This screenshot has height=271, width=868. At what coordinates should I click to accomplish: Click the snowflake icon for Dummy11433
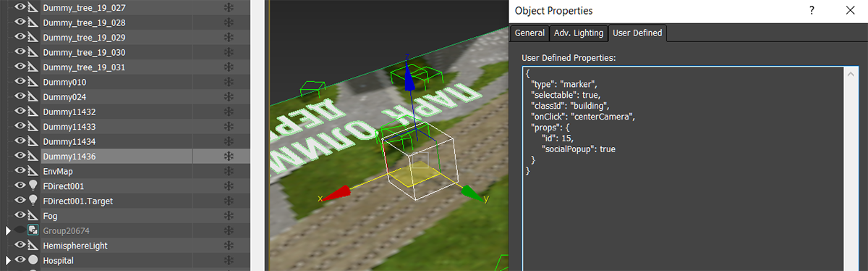[x=229, y=126]
